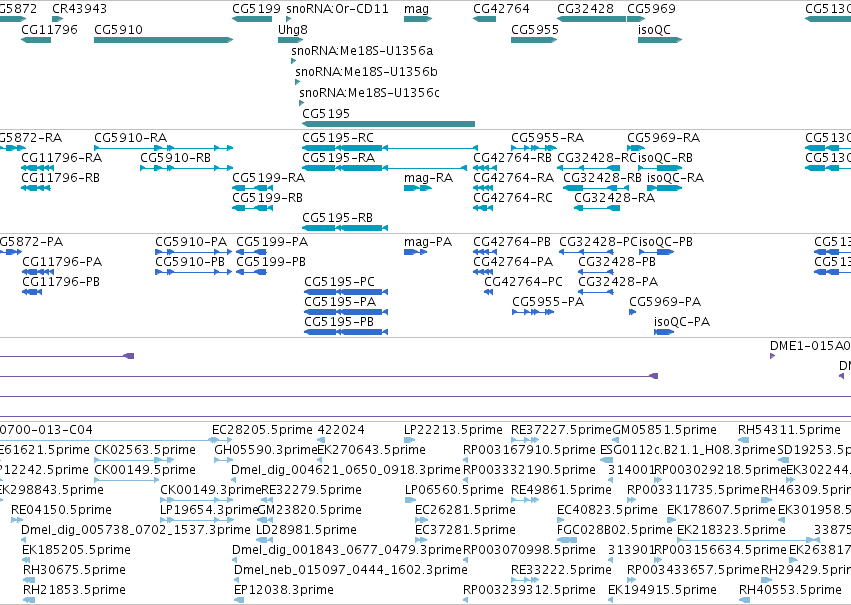Click the CG42764-RC transcript label
The width and height of the screenshot is (851, 605).
point(512,198)
